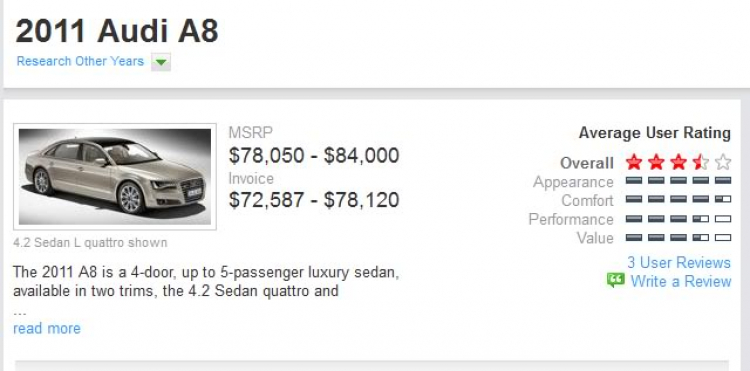Click the second red overall rating star
The height and width of the screenshot is (371, 750).
(x=656, y=163)
